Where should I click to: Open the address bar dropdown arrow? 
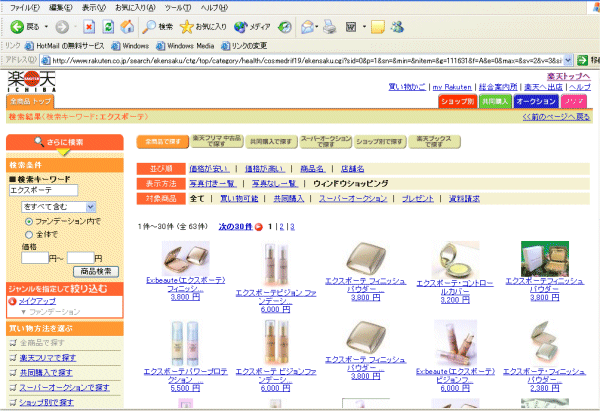click(x=568, y=60)
